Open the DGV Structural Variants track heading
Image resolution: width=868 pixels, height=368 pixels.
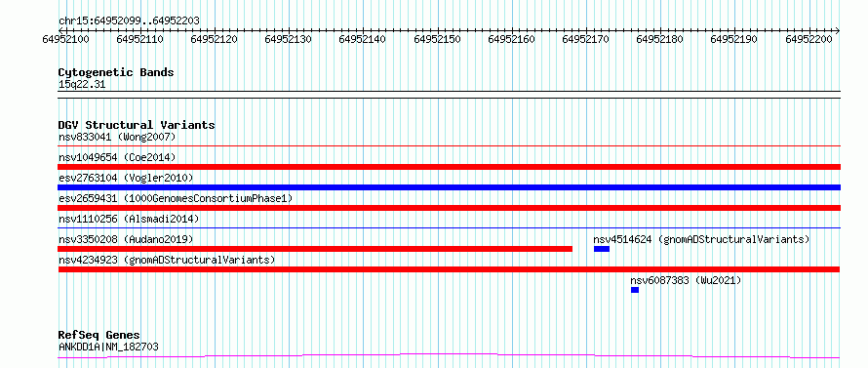click(137, 125)
